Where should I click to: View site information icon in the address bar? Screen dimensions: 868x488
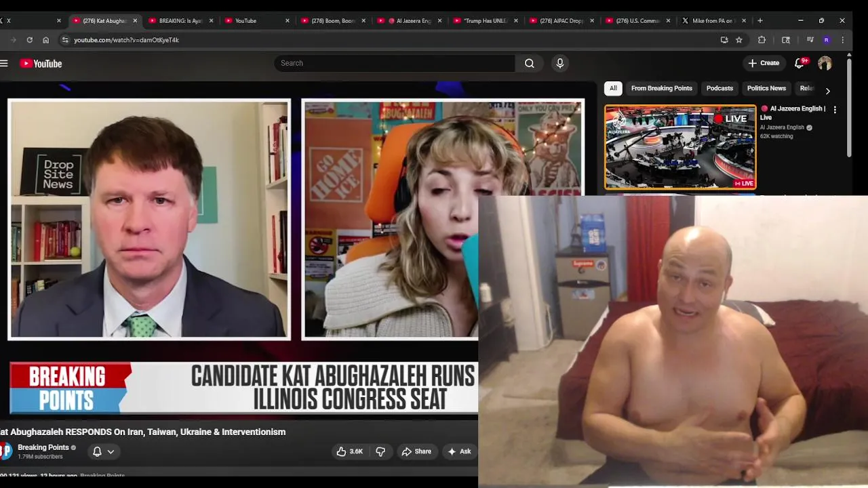coord(65,40)
